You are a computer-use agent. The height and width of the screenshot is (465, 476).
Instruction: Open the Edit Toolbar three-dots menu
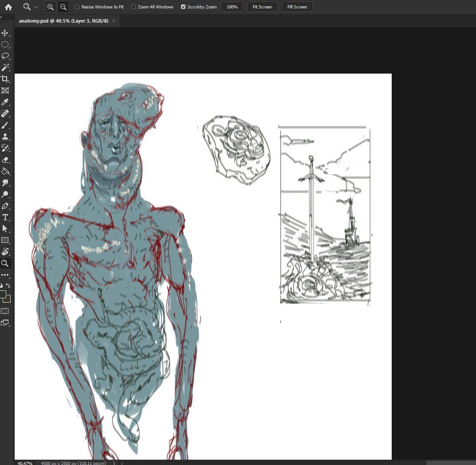pyautogui.click(x=5, y=275)
